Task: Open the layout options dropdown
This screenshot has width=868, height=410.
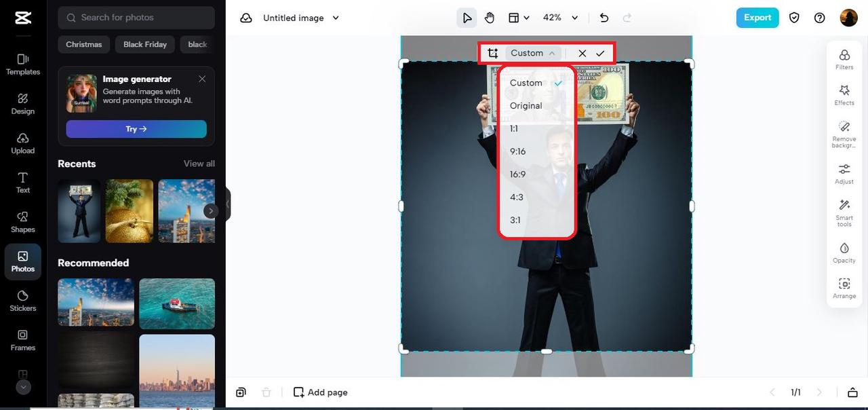Action: tap(519, 18)
